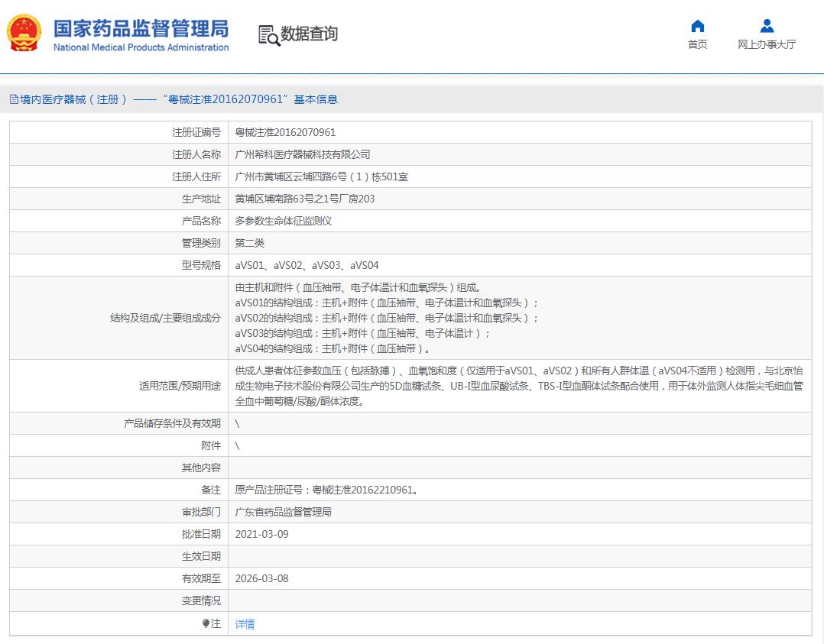Image resolution: width=824 pixels, height=644 pixels.
Task: Click the 备注 label
Action: [211, 490]
